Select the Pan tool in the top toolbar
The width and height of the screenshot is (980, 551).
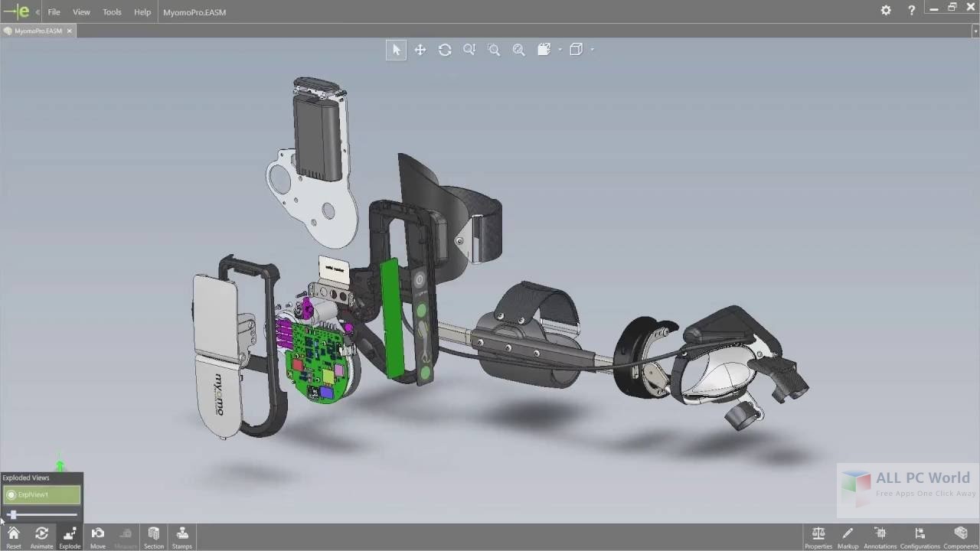coord(420,49)
